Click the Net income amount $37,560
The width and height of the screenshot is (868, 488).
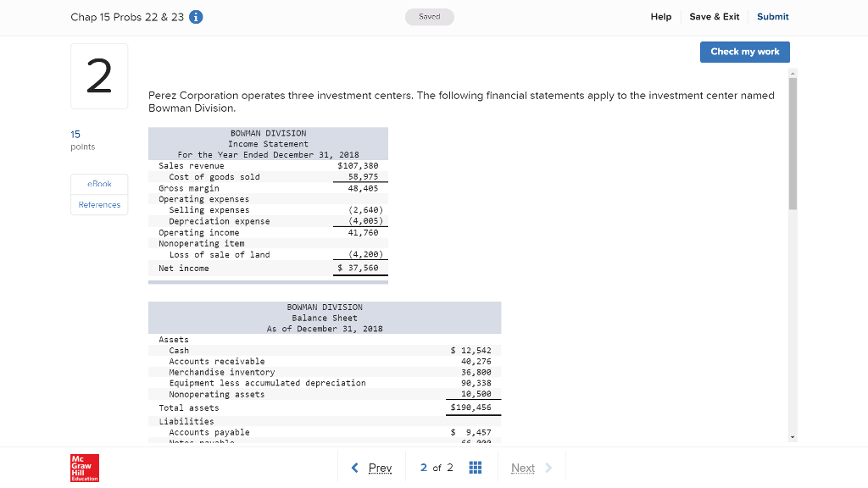[x=361, y=269]
